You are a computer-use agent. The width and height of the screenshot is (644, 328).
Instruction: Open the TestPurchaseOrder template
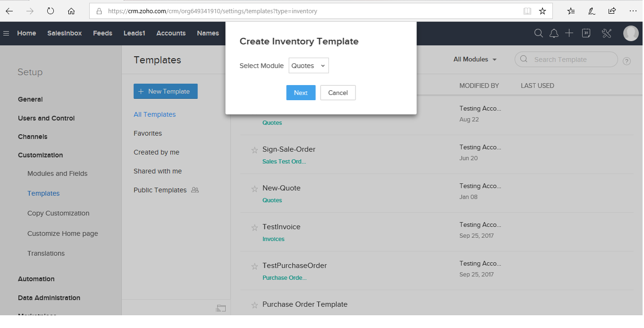(x=295, y=266)
